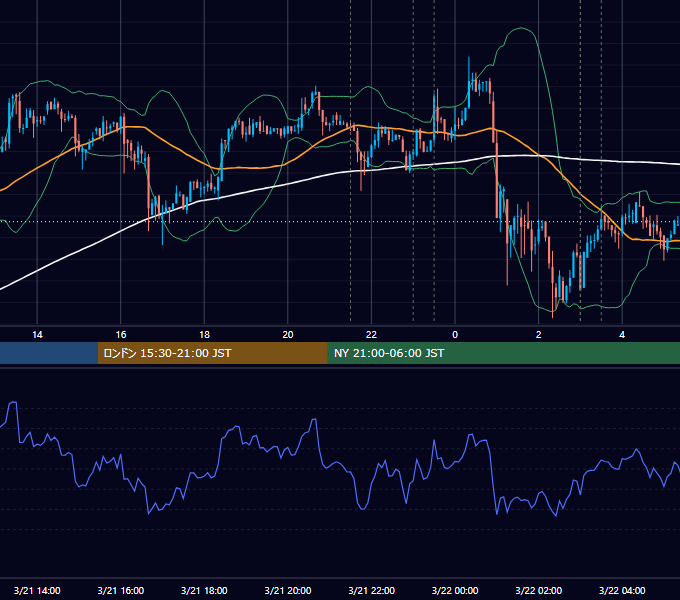This screenshot has width=680, height=600.
Task: Click the 3/21 22:00 date label
Action: click(372, 590)
